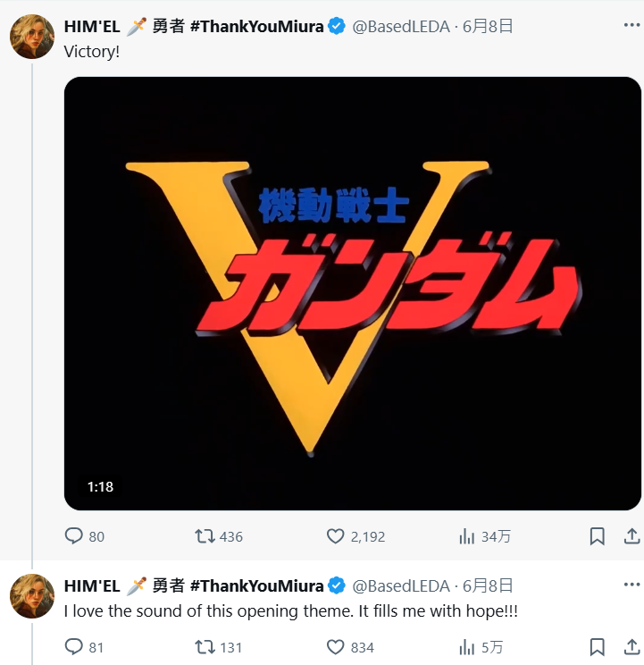Screen dimensions: 644x665
Task: Share the Victory! tweet
Action: 631,536
